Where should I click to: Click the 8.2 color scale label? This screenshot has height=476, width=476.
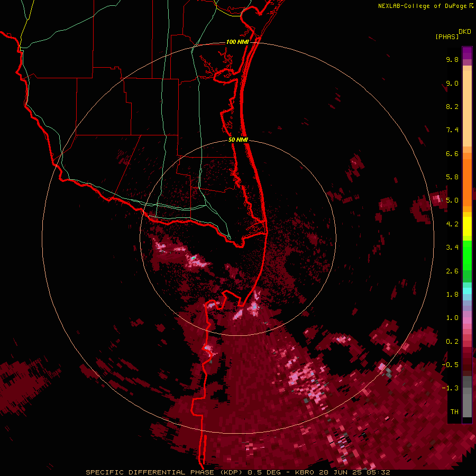452,106
